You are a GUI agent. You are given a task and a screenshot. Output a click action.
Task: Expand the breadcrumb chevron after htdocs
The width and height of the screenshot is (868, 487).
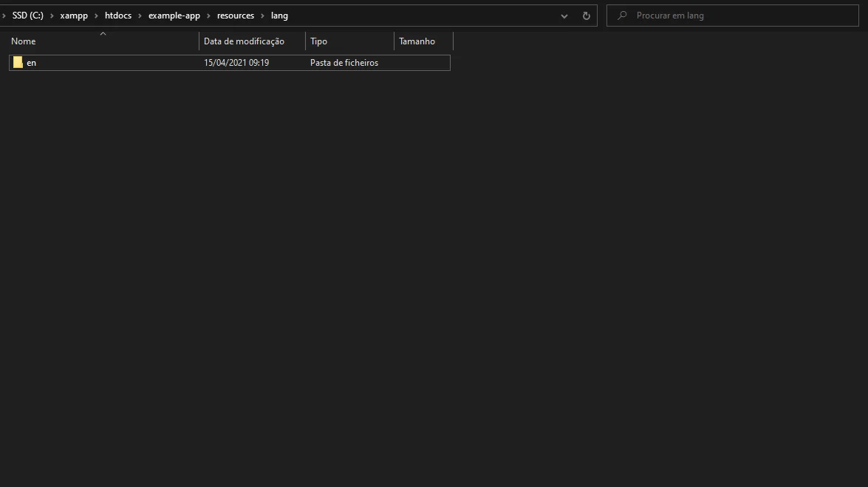139,15
